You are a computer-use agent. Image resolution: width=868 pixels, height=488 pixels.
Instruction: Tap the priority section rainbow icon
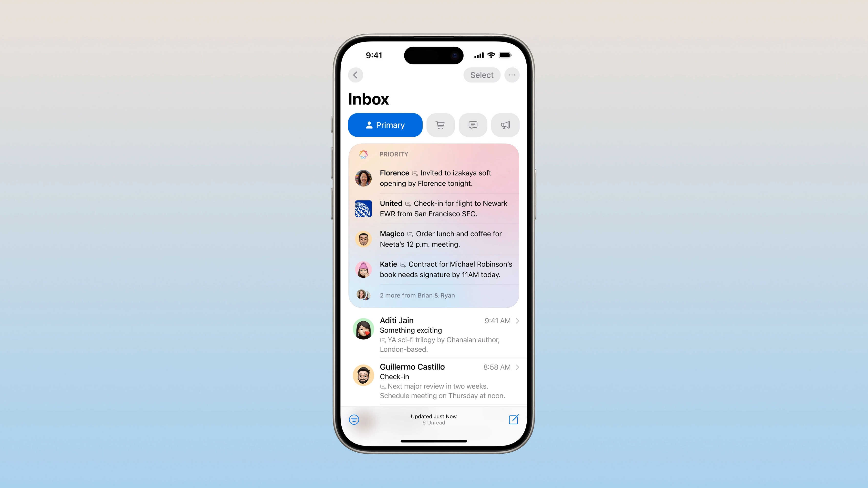(363, 154)
